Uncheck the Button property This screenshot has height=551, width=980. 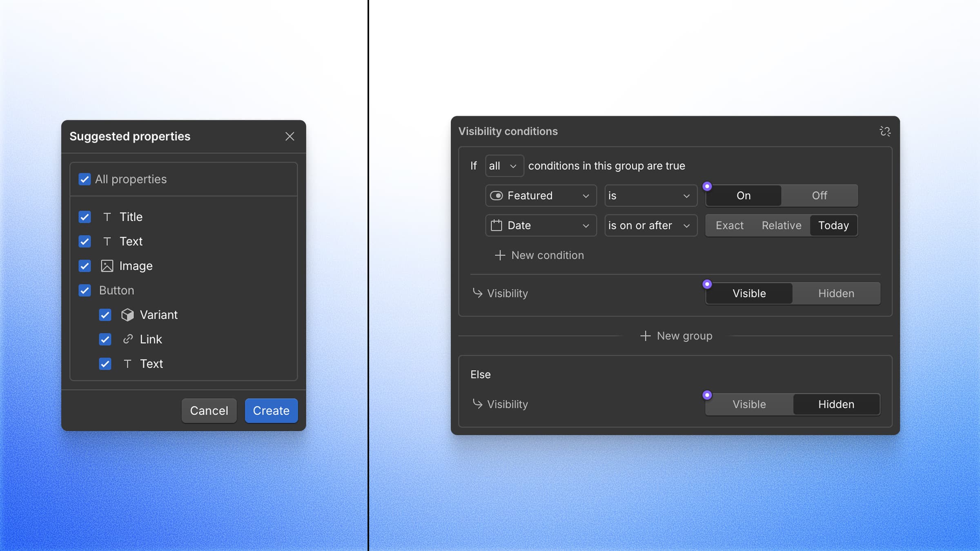pyautogui.click(x=85, y=290)
